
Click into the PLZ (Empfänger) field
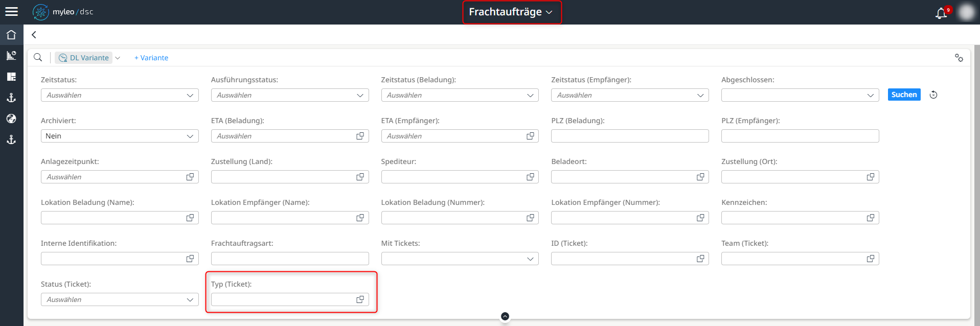(x=800, y=136)
